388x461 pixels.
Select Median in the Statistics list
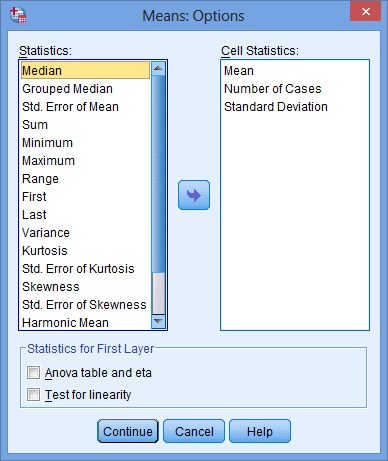pyautogui.click(x=85, y=70)
